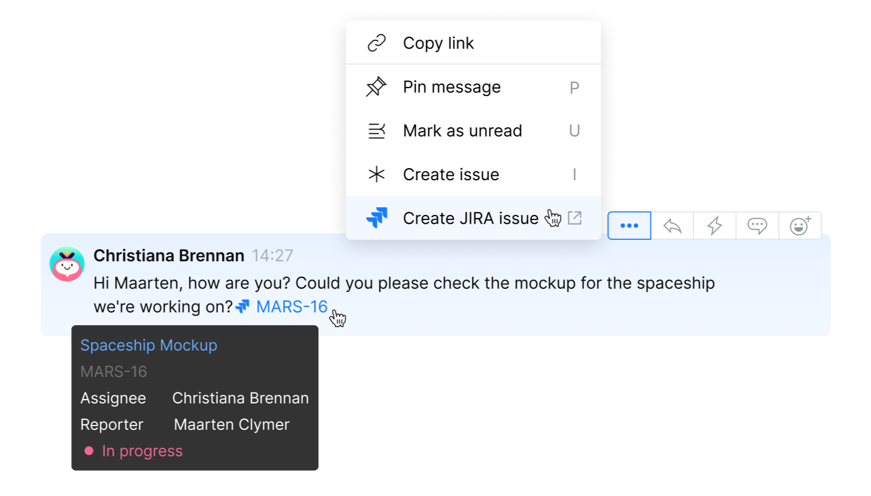The height and width of the screenshot is (496, 871).
Task: Click reporter name Maarten Clymer in the tooltip
Action: [x=231, y=424]
